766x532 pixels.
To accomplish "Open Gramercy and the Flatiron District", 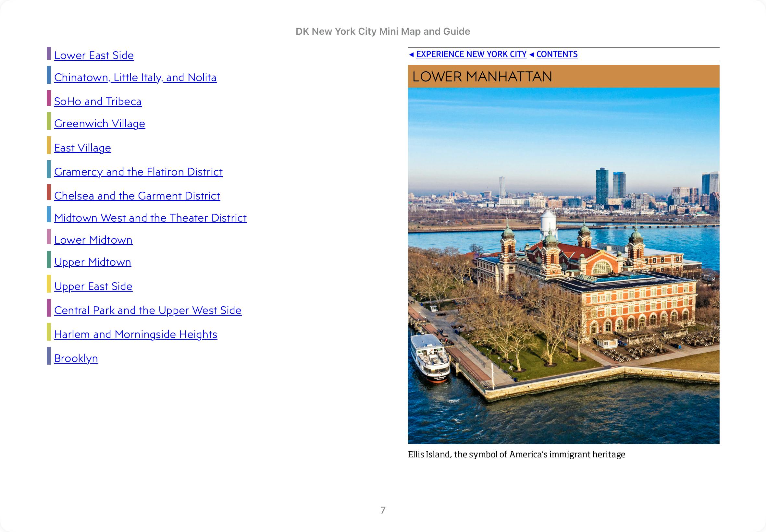I will click(138, 172).
